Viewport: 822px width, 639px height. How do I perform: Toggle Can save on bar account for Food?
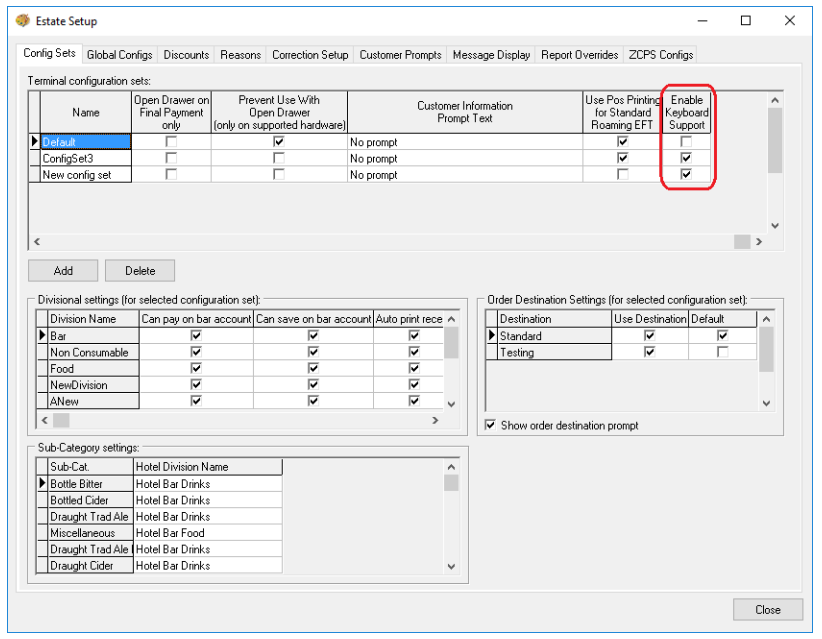313,368
